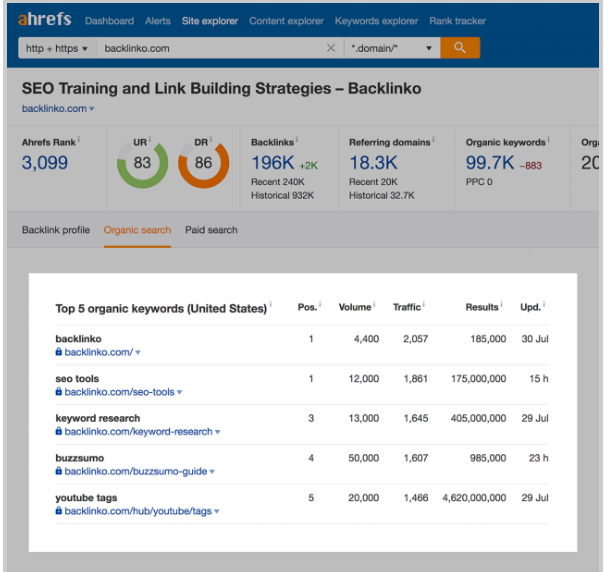
Task: Click info icon beside Top 5 organic keywords heading
Action: point(270,304)
